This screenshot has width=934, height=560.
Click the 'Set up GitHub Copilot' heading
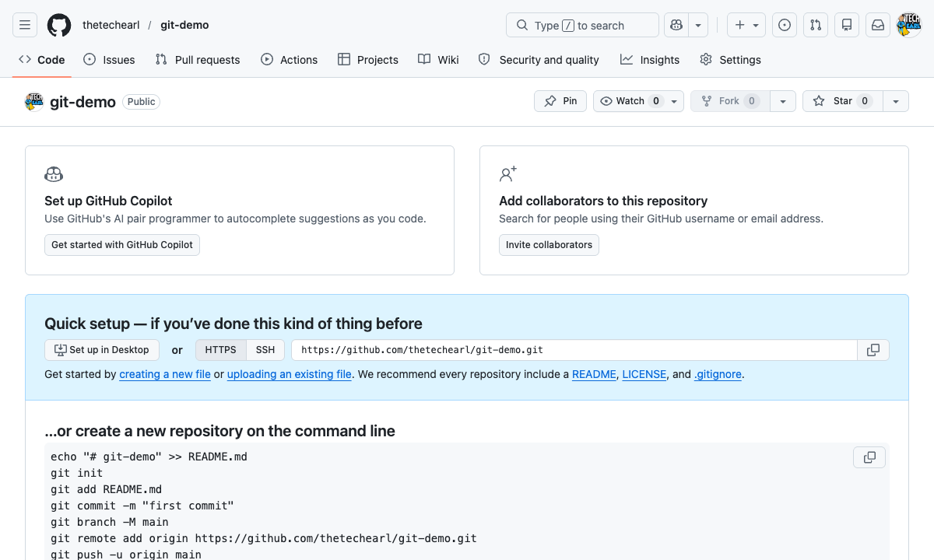click(x=108, y=201)
